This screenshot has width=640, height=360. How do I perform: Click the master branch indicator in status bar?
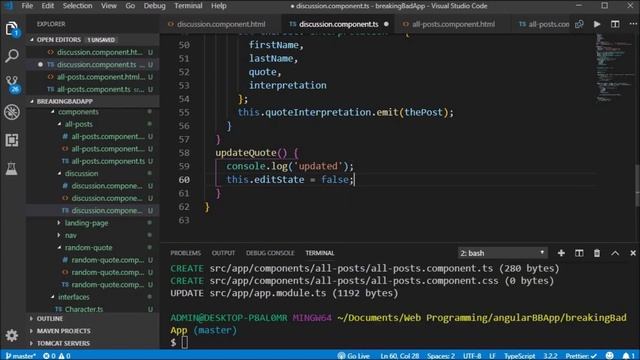(x=20, y=356)
